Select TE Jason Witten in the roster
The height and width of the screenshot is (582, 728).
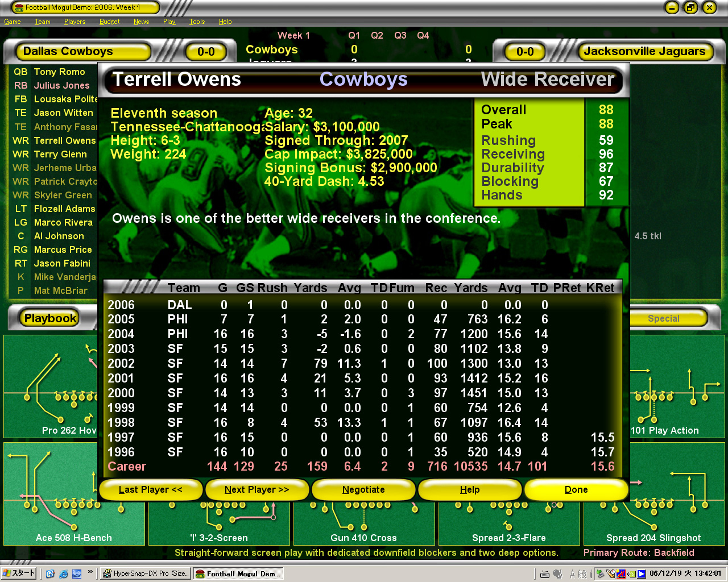click(x=55, y=113)
